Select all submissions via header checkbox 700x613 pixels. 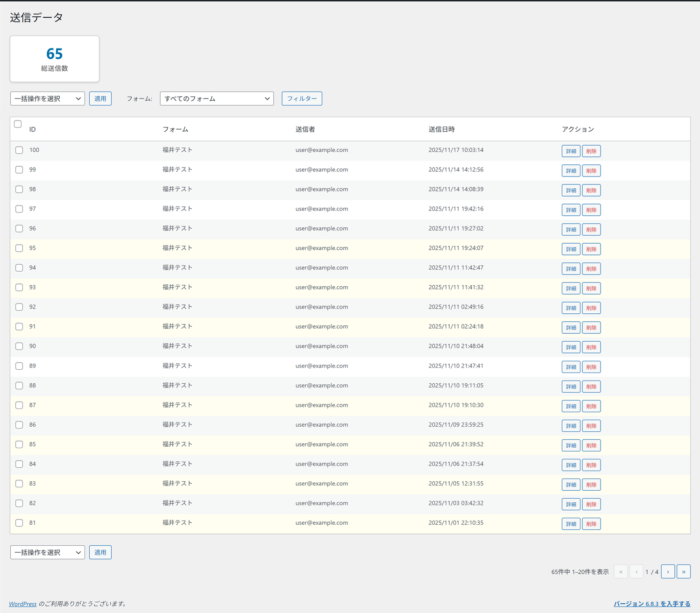[x=18, y=124]
